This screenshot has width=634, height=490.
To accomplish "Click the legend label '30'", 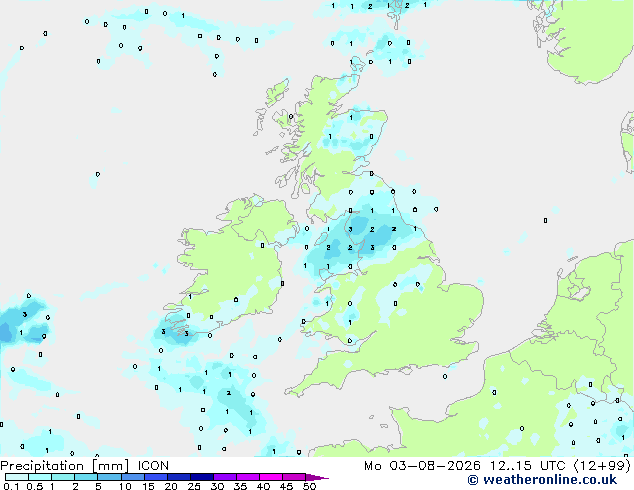I will tap(217, 486).
